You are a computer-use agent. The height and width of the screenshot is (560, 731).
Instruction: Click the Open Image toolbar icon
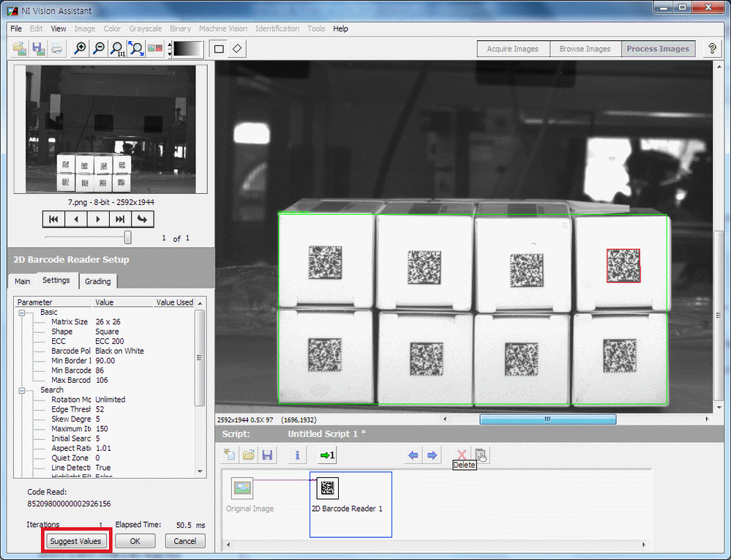(x=20, y=48)
